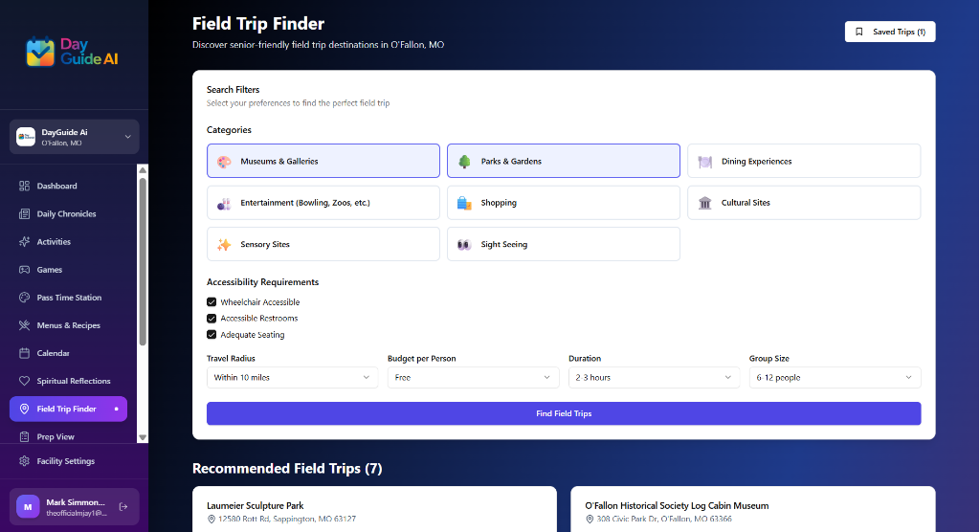The height and width of the screenshot is (532, 980).
Task: Select the Sensory Sites category
Action: pos(323,244)
